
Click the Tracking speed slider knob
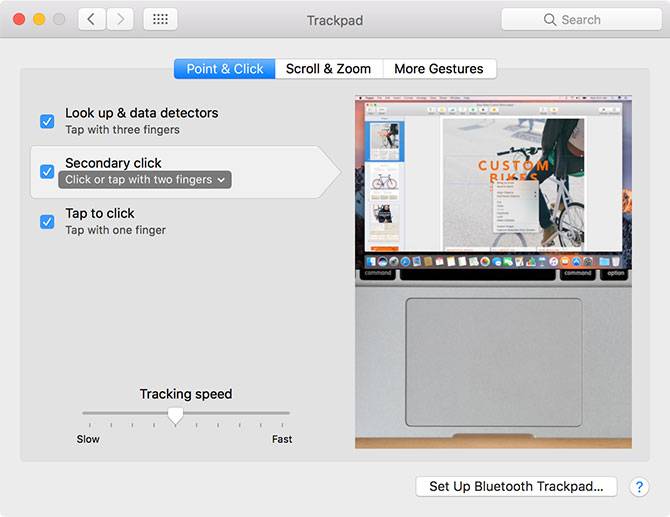(175, 415)
